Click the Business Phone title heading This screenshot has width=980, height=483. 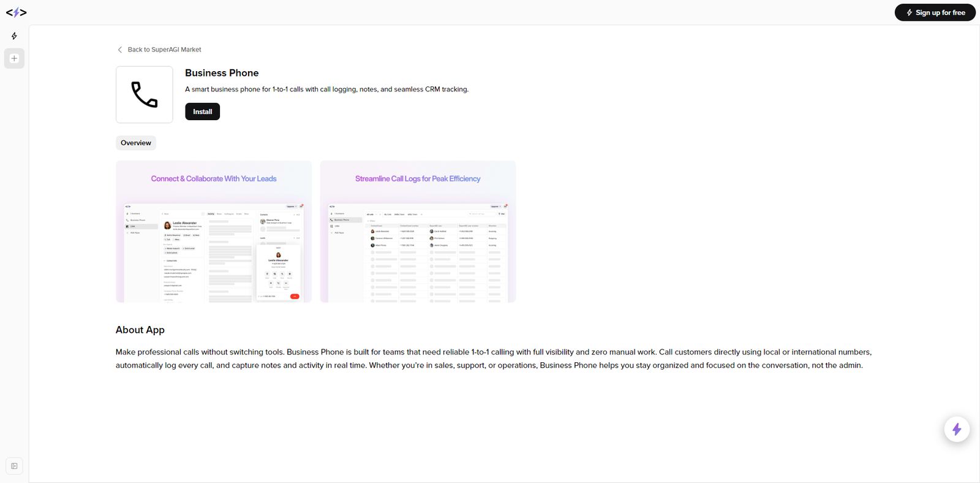coord(222,73)
